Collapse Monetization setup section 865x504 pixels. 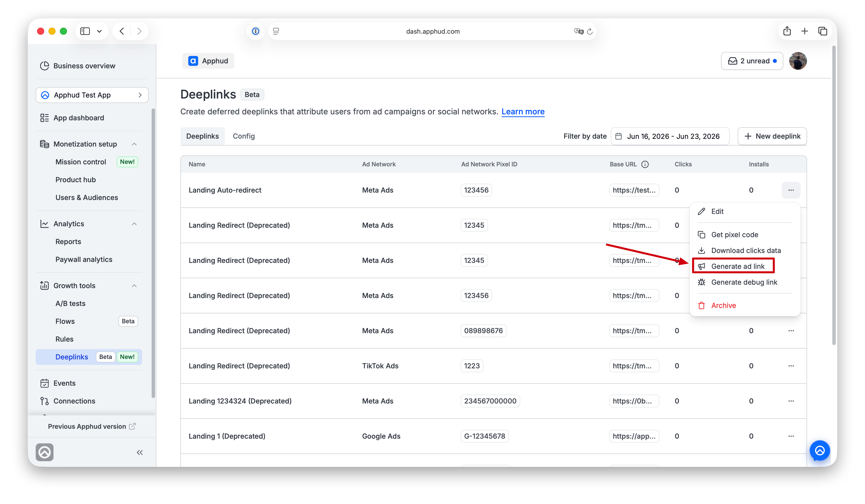click(134, 144)
